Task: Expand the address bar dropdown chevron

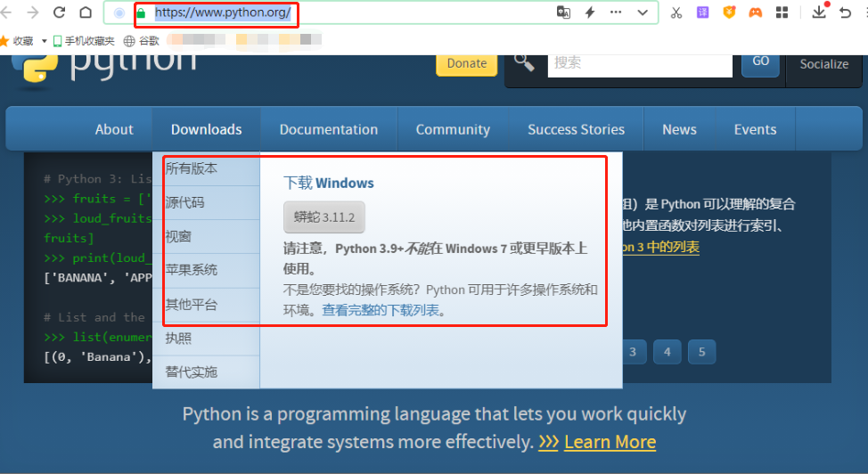Action: pyautogui.click(x=643, y=12)
